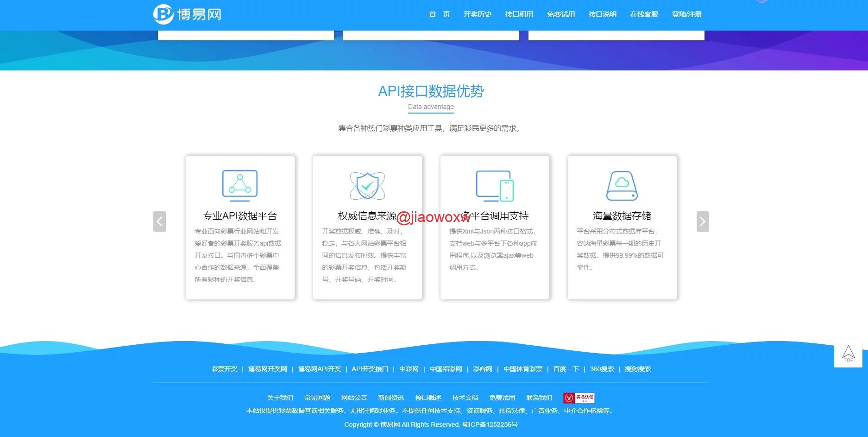Open the 360搜索 footer link
868x437 pixels.
point(602,369)
